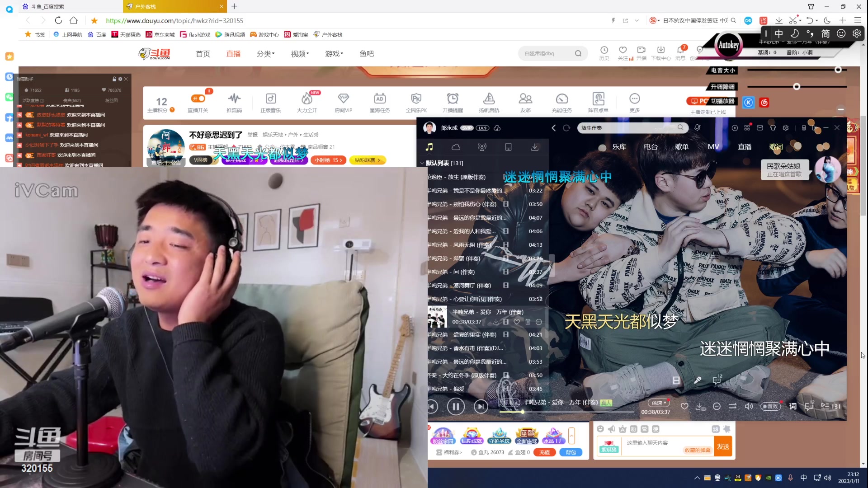Refresh the music player page
Viewport: 868px width, 488px height.
click(566, 128)
